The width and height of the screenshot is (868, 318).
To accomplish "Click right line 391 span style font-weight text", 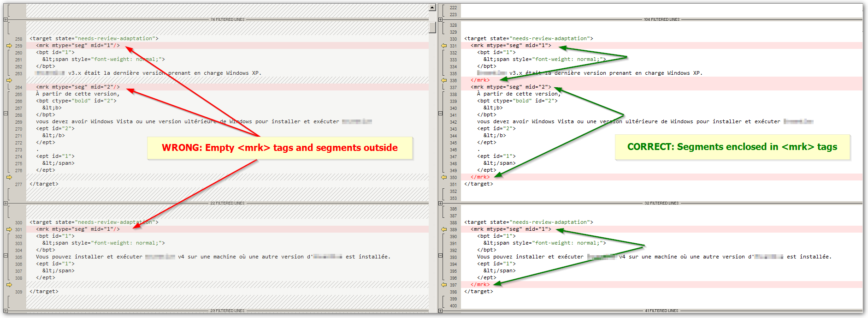I will (x=545, y=243).
